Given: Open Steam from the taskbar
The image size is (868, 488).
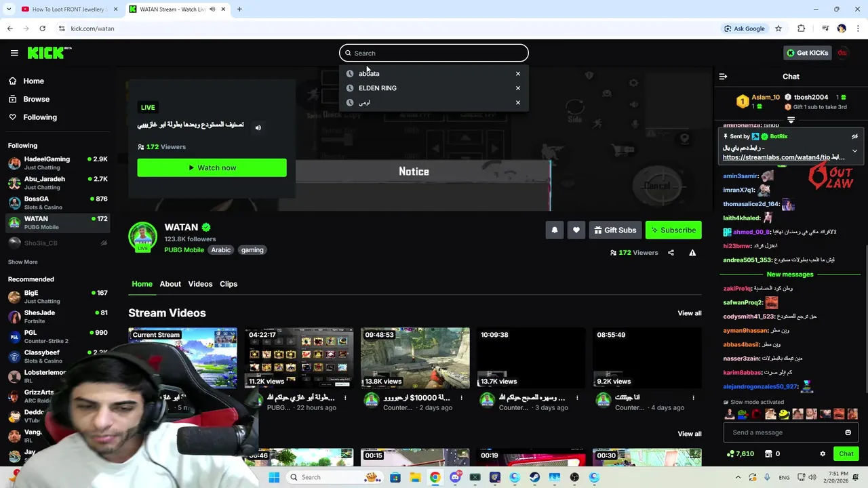Looking at the screenshot, I should coord(535,477).
